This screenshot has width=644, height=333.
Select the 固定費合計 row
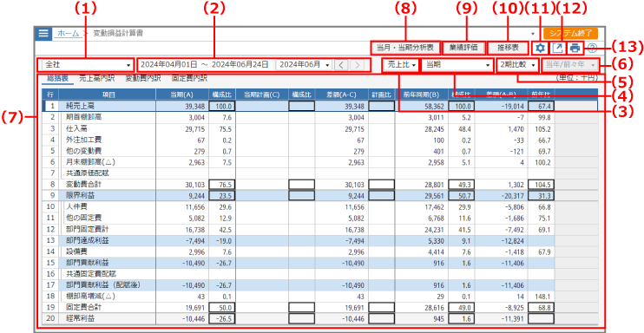pos(319,307)
